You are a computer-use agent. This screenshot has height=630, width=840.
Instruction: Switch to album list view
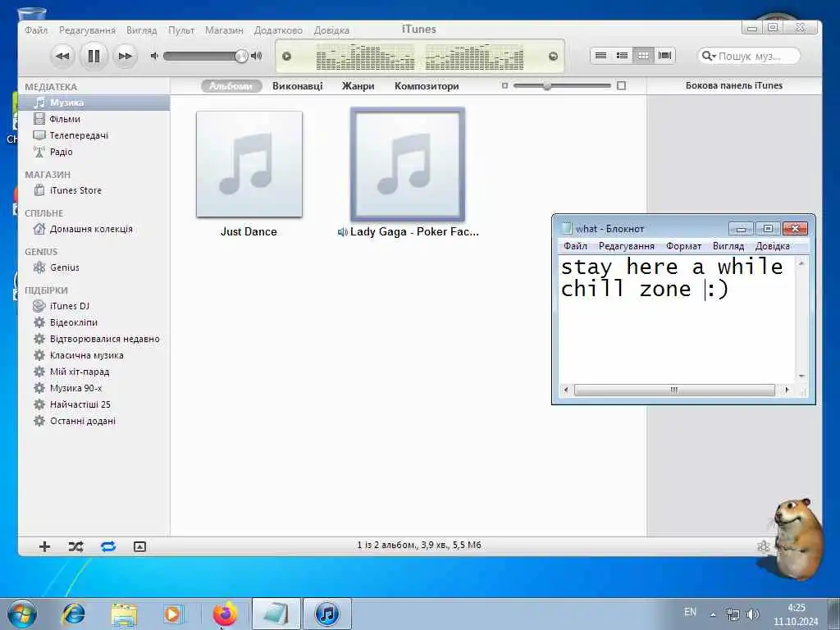[622, 56]
